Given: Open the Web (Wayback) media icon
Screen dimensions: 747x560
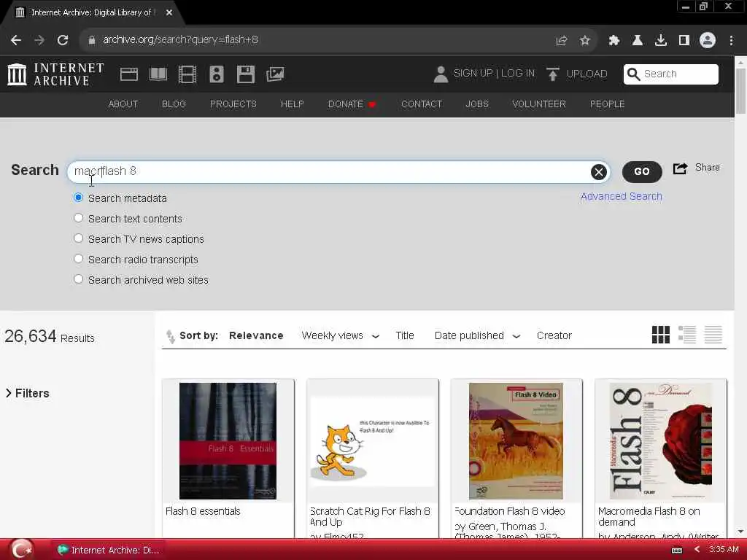Looking at the screenshot, I should [x=128, y=74].
